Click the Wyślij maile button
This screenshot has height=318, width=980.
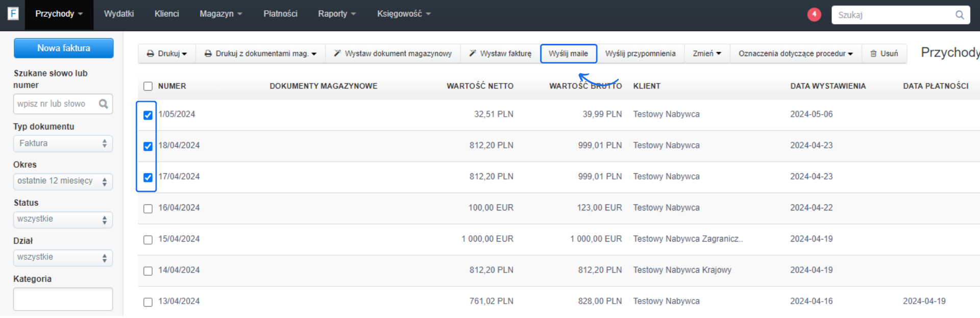[568, 54]
